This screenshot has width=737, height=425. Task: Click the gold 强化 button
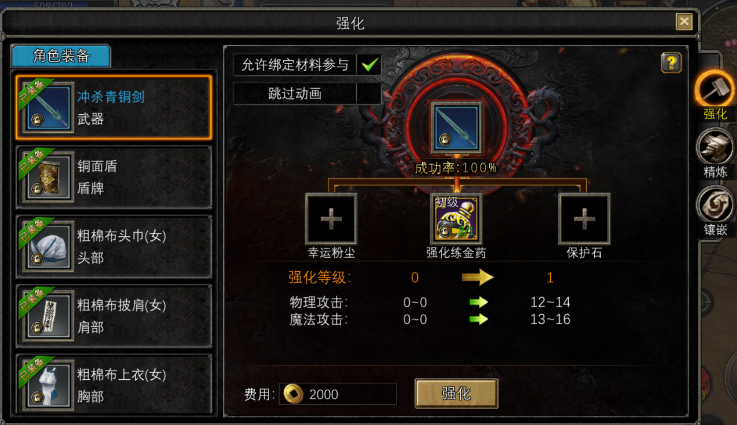(x=456, y=393)
